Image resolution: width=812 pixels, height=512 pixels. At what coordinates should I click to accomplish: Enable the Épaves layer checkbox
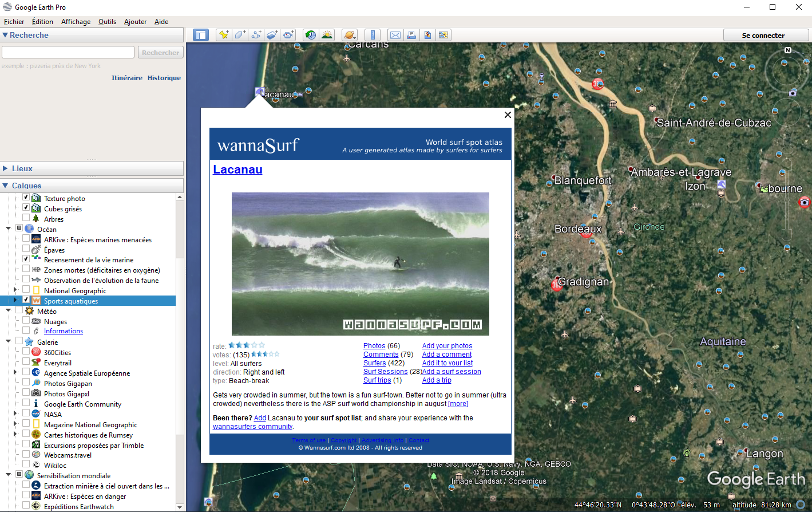click(x=26, y=249)
